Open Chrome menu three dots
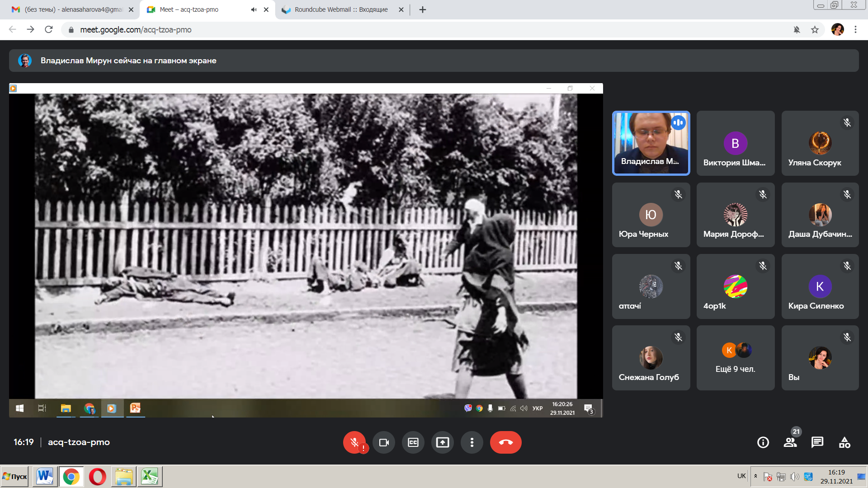Viewport: 868px width, 488px height. coord(855,30)
